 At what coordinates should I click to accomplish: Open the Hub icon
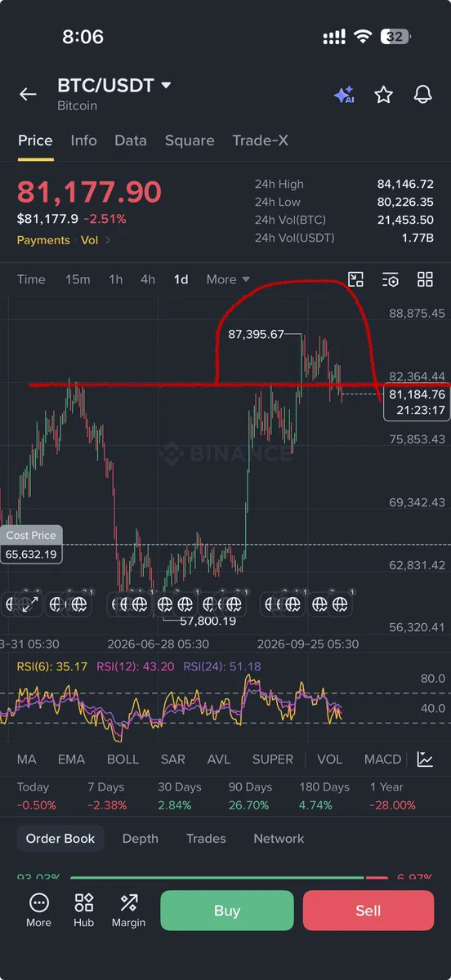click(x=83, y=911)
